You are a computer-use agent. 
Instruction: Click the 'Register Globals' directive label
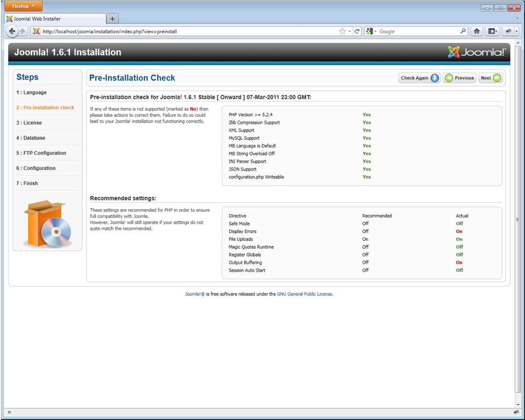(x=245, y=254)
